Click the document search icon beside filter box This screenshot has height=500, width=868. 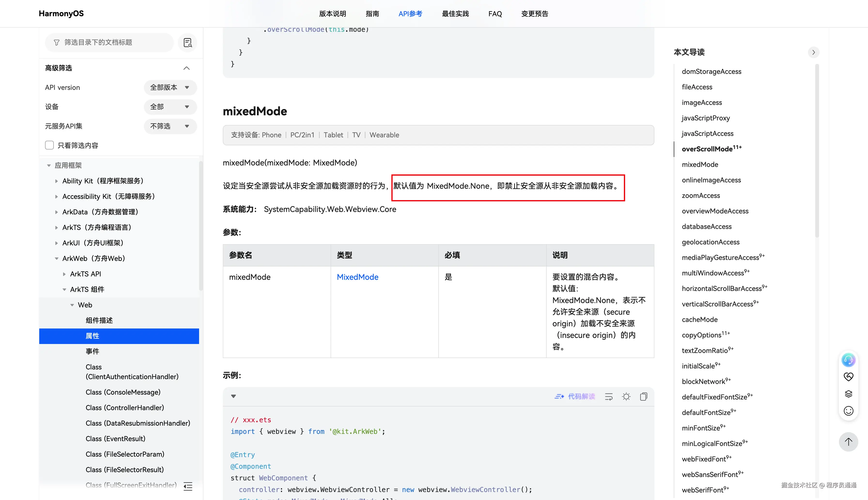pos(187,43)
